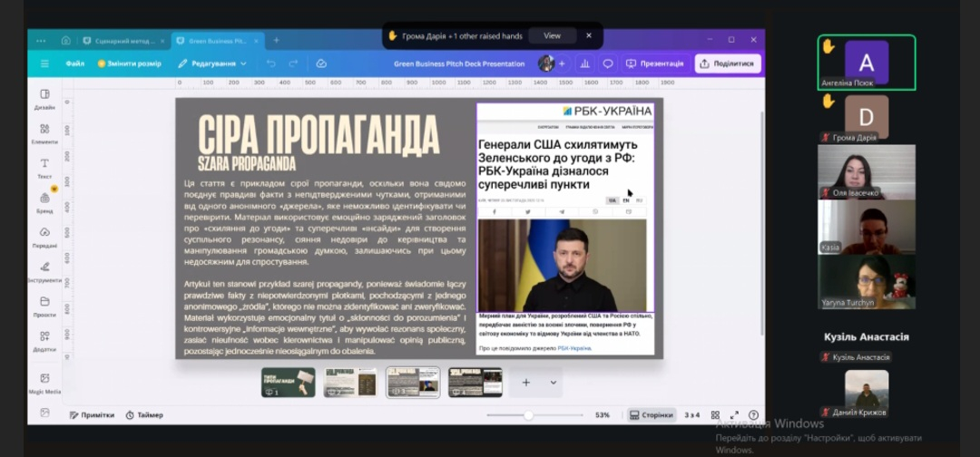Screen dimensions: 980x457
Task: Click the РБК-Україна link in article
Action: [574, 348]
